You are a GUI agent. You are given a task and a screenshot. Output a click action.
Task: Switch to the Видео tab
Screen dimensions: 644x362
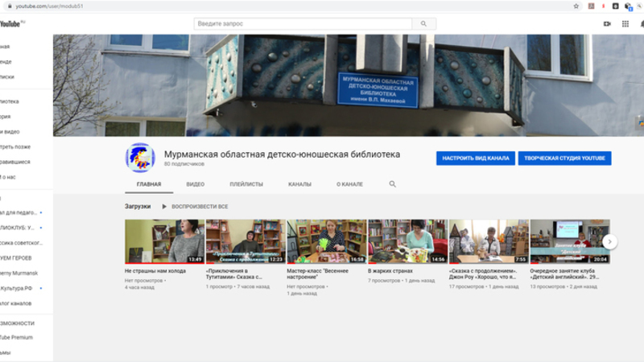pos(196,184)
